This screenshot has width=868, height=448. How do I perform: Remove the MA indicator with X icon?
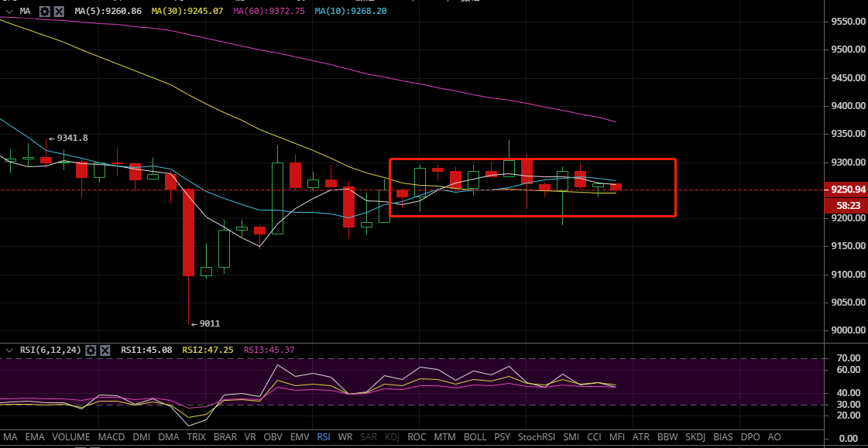59,12
